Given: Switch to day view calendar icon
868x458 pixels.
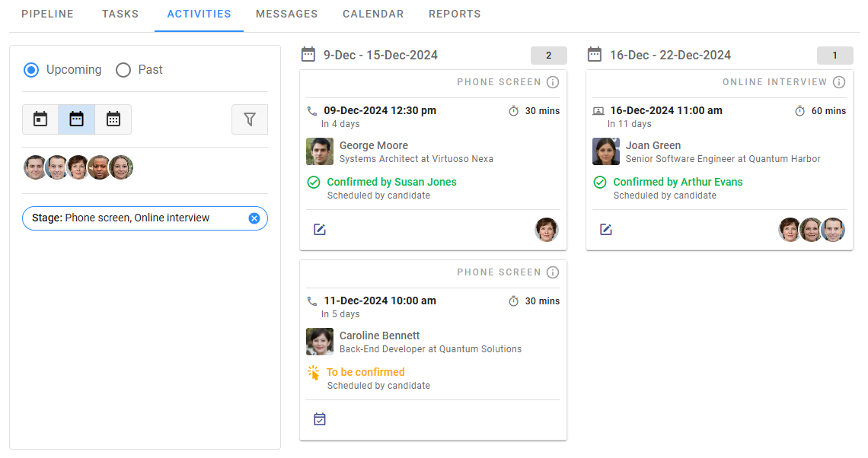Looking at the screenshot, I should coord(40,119).
